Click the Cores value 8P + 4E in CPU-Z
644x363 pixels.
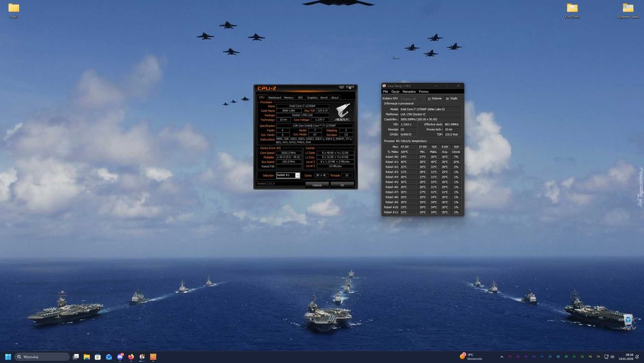tap(321, 175)
